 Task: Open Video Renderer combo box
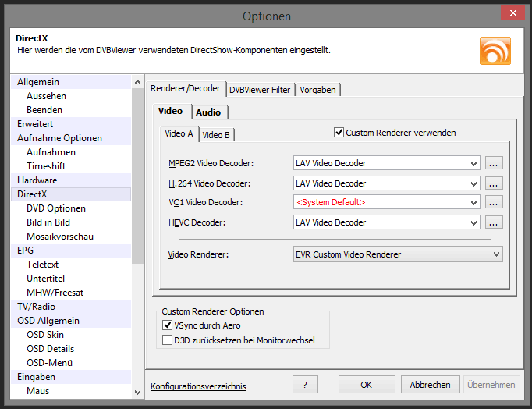click(398, 254)
